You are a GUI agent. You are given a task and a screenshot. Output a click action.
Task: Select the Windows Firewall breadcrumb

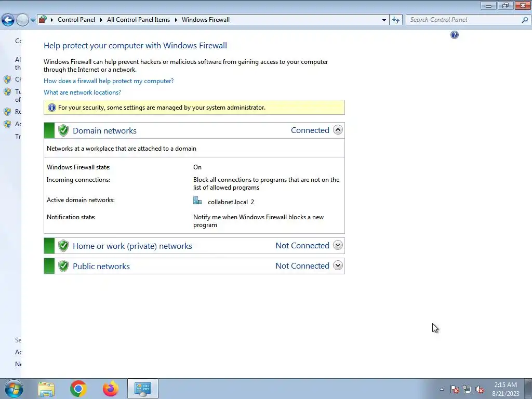[206, 20]
